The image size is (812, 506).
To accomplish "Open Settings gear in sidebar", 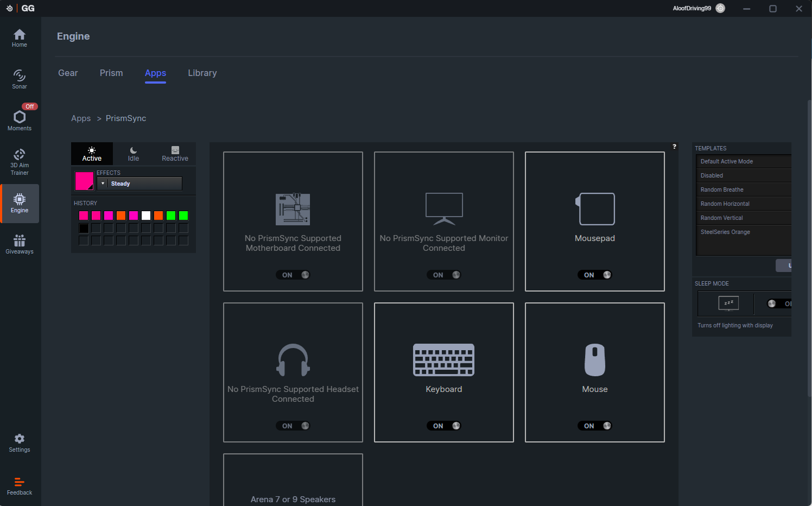I will click(x=20, y=443).
